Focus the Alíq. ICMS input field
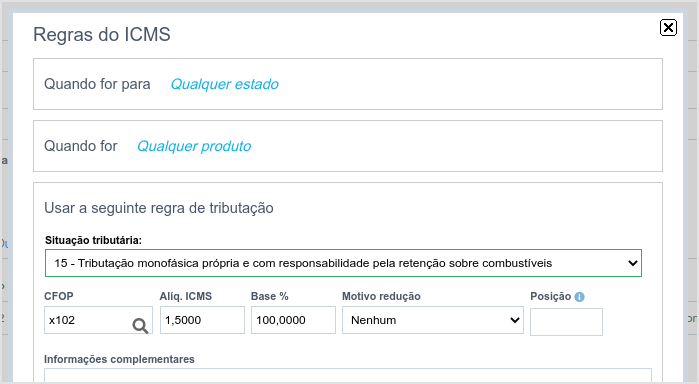Screen dimensions: 699x384 (x=202, y=320)
